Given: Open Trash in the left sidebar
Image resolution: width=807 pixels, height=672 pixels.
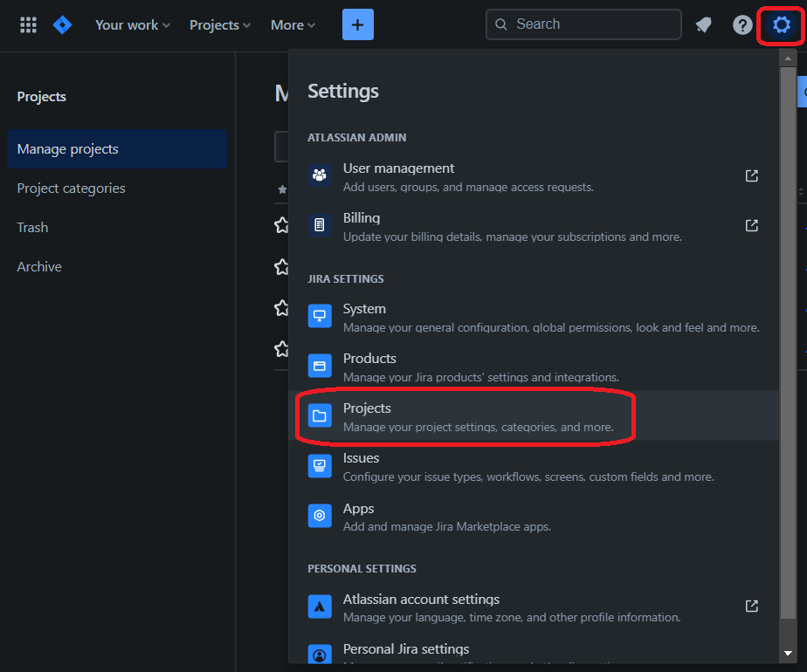Looking at the screenshot, I should (32, 228).
